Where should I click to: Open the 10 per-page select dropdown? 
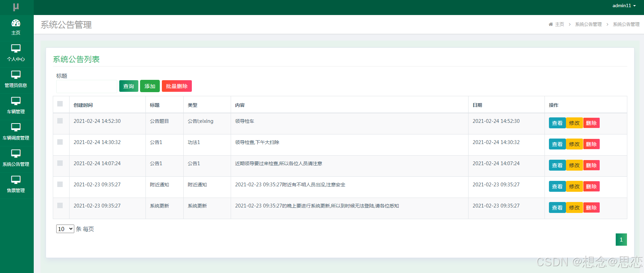point(65,229)
